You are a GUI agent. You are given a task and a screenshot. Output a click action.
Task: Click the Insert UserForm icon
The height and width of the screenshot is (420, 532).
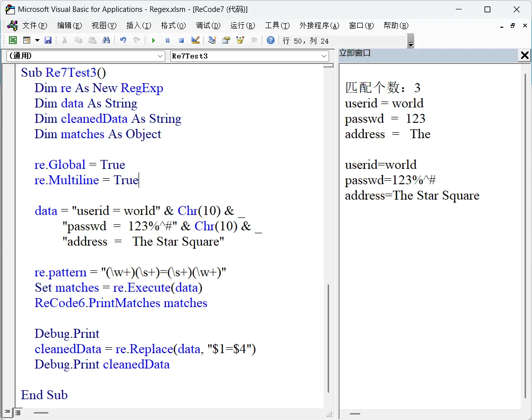(27, 41)
